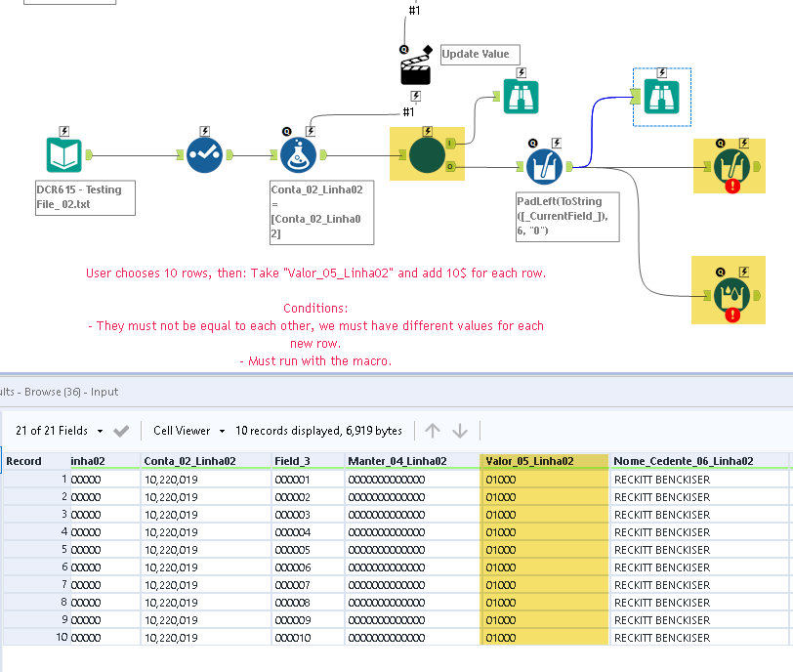Select the dark green macro circle tool
This screenshot has height=672, width=793.
(427, 153)
